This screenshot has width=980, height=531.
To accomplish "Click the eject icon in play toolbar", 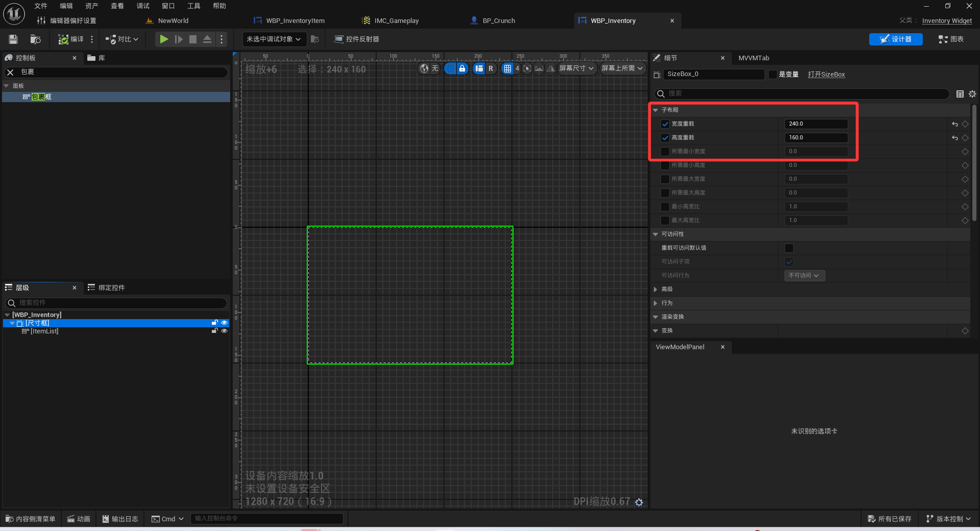I will tap(207, 39).
